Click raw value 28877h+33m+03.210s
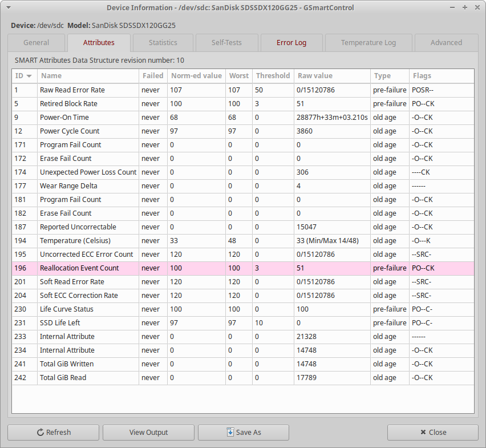Viewport: 486px width, 448px height. [x=332, y=118]
